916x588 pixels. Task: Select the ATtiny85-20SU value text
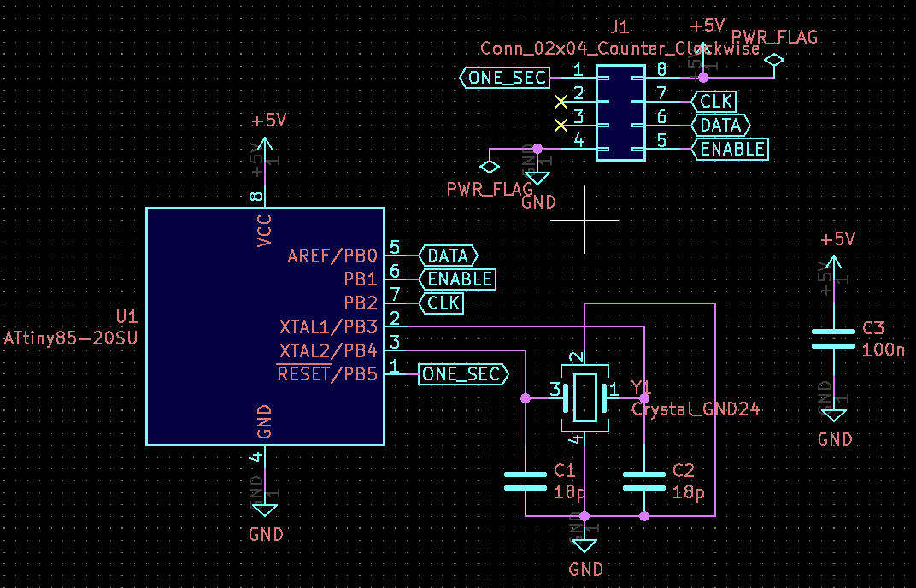coord(70,338)
